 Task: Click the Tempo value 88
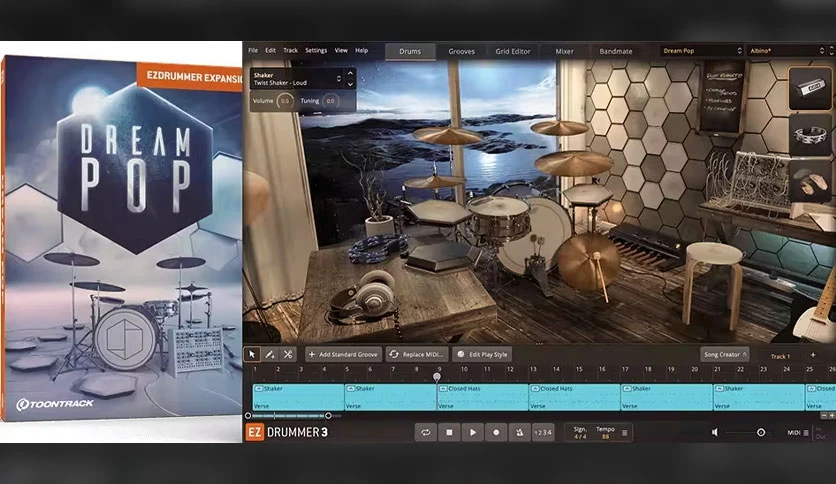pos(605,437)
